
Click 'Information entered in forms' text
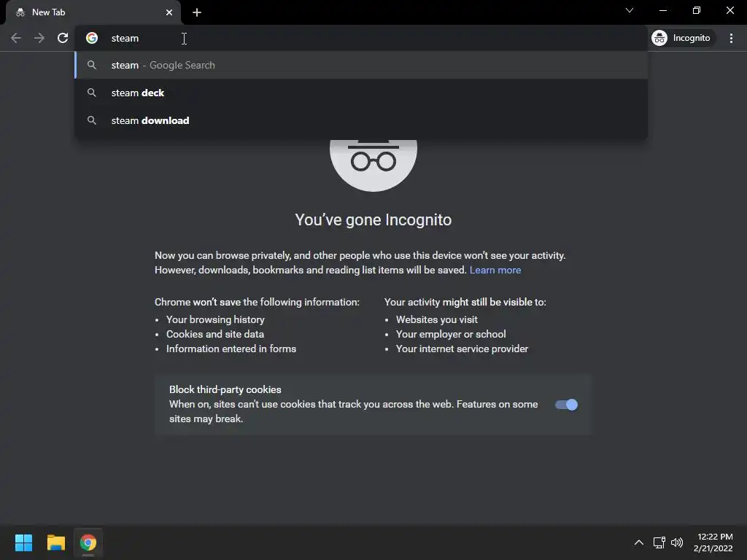[x=231, y=349]
